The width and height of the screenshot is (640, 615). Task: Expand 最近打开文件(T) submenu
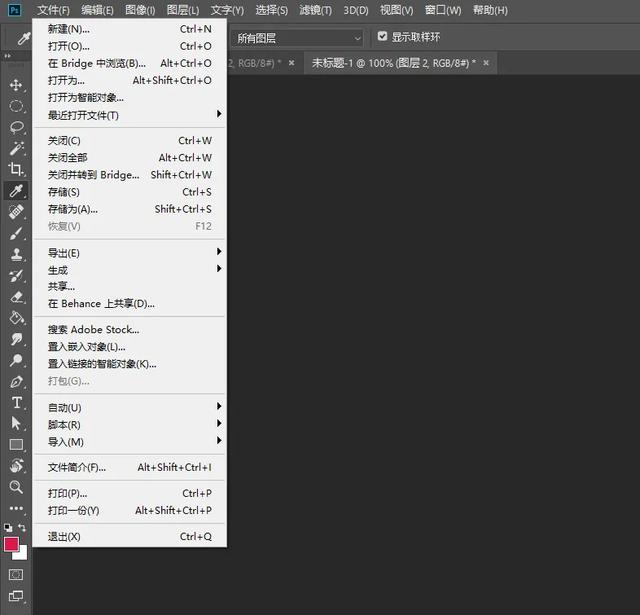pos(130,115)
